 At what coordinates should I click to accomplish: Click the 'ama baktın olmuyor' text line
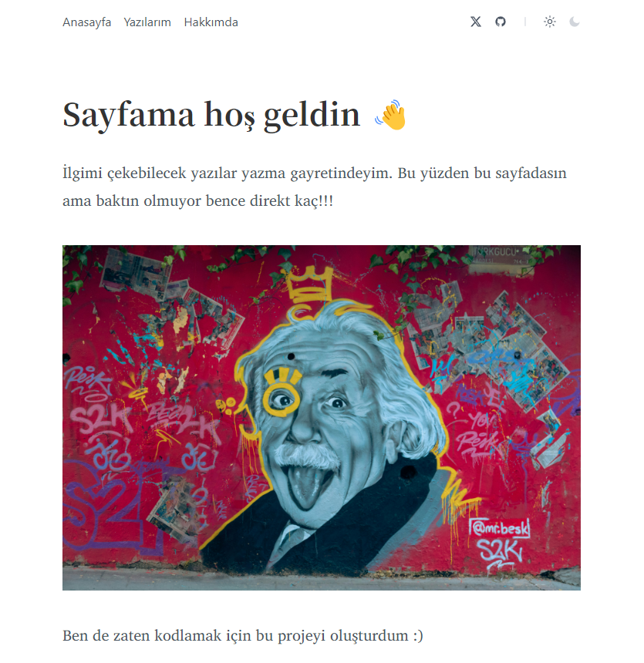pyautogui.click(x=197, y=201)
